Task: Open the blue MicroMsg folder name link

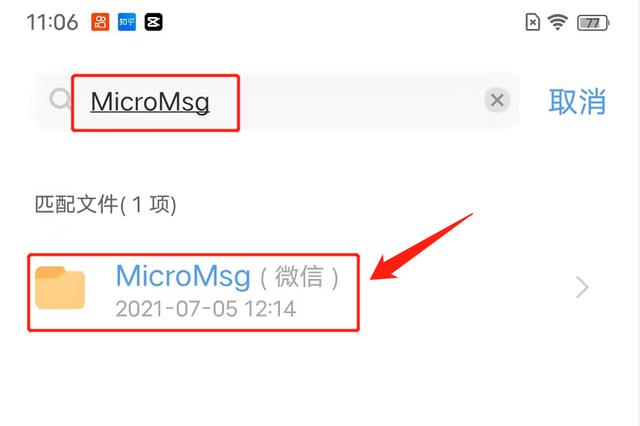Action: (183, 276)
